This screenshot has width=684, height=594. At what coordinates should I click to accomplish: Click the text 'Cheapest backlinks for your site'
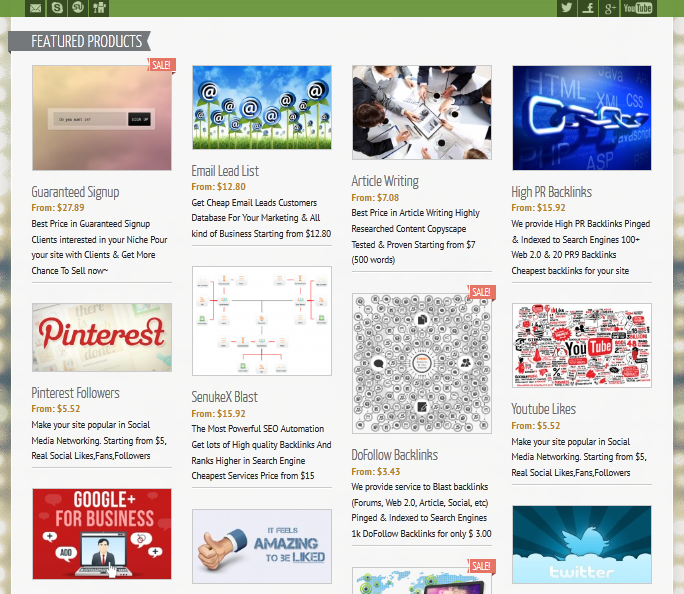pyautogui.click(x=570, y=271)
